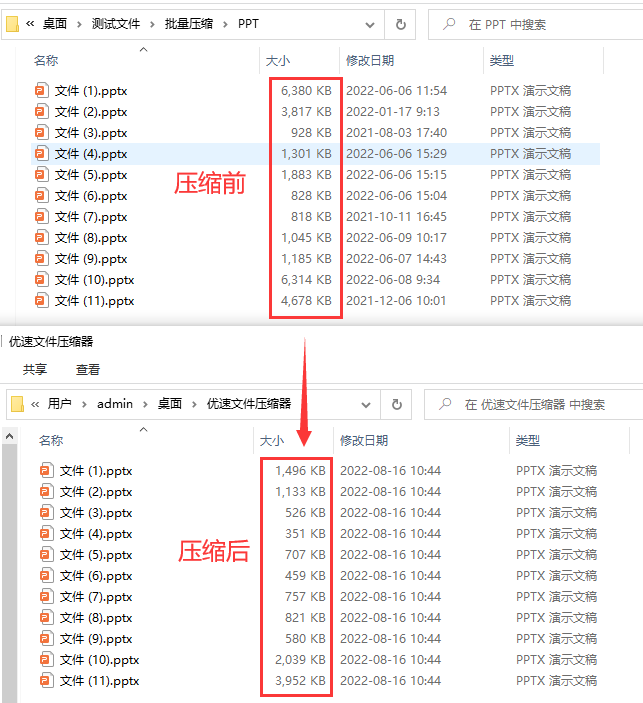Image resolution: width=643 pixels, height=703 pixels.
Task: Click pptx icon of 文件 (1) in 优速文件压缩器 window
Action: click(47, 471)
